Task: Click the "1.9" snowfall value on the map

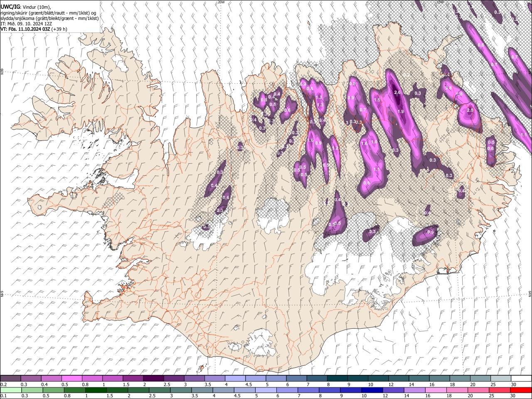Action: pos(401,112)
